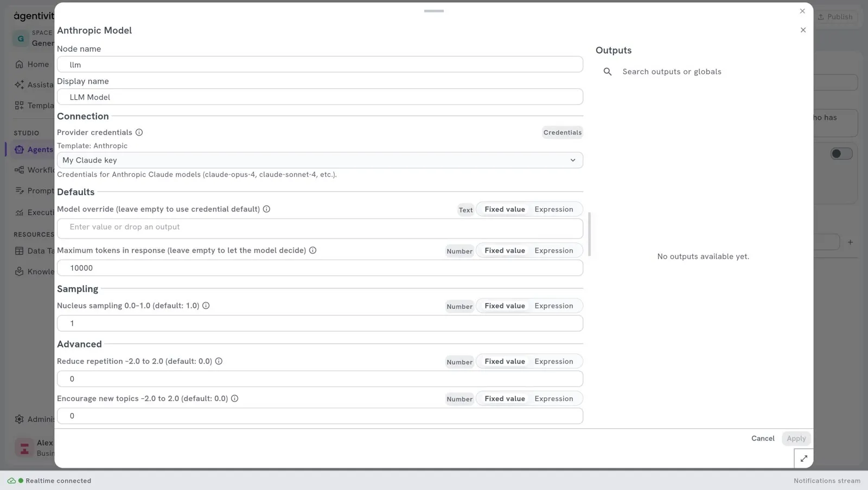
Task: Show info for the Model override field
Action: point(266,209)
